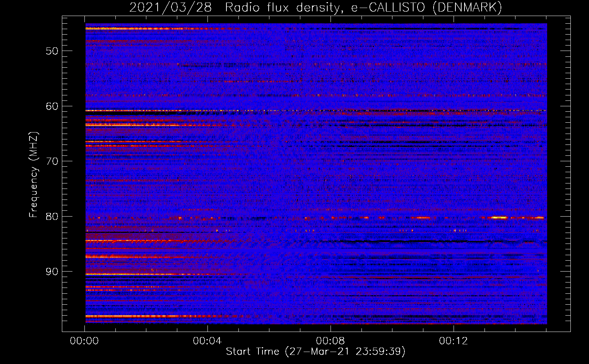The image size is (589, 364).
Task: Click the 80 frequency tick label
Action: point(52,216)
